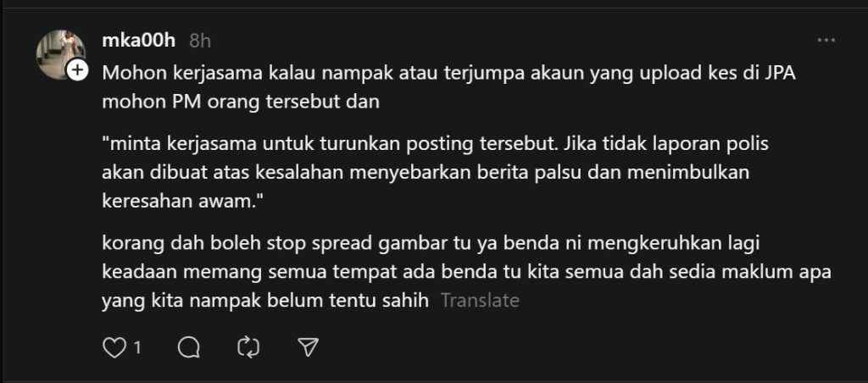Open the three-dot more options menu
This screenshot has width=868, height=383.
[826, 41]
